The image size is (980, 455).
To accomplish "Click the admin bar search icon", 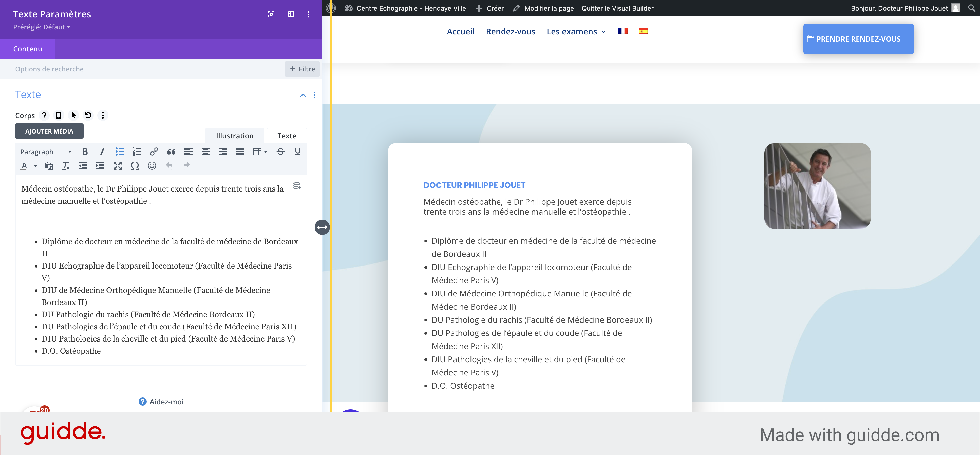I will [971, 8].
